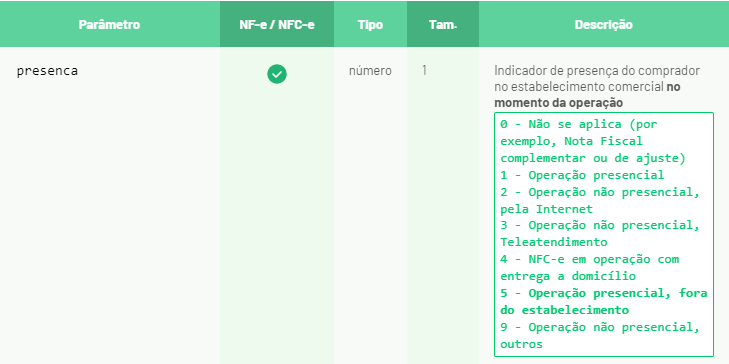The image size is (729, 364).
Task: Click the '3 - Operação não presencial, Teleatendimento' line
Action: [600, 234]
